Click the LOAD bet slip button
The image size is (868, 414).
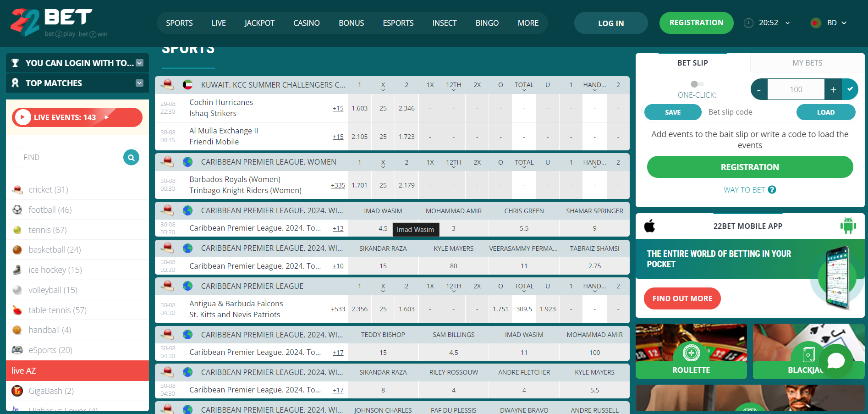coord(826,112)
